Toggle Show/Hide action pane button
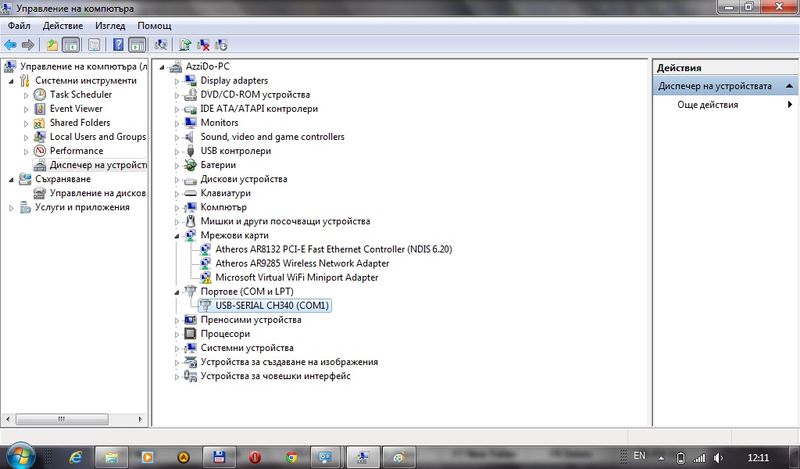Viewport: 800px width, 469px height. coord(136,45)
